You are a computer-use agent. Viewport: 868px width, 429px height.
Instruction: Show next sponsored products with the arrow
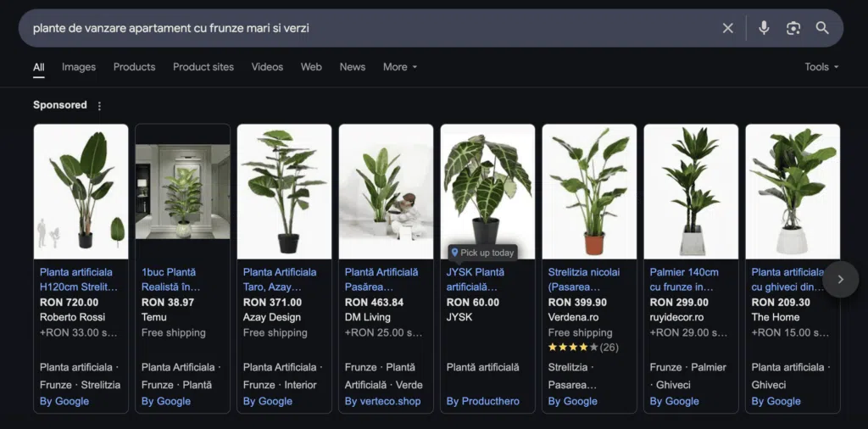coord(840,280)
